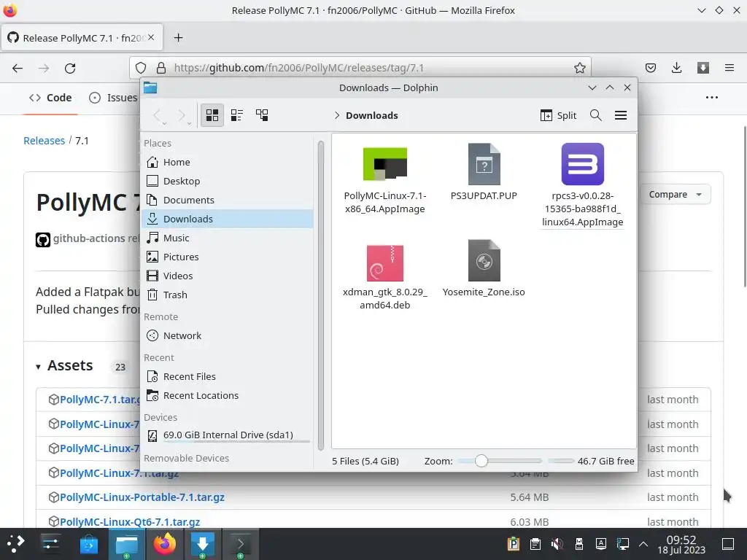
Task: Open muted audio volume tray icon
Action: tap(557, 544)
